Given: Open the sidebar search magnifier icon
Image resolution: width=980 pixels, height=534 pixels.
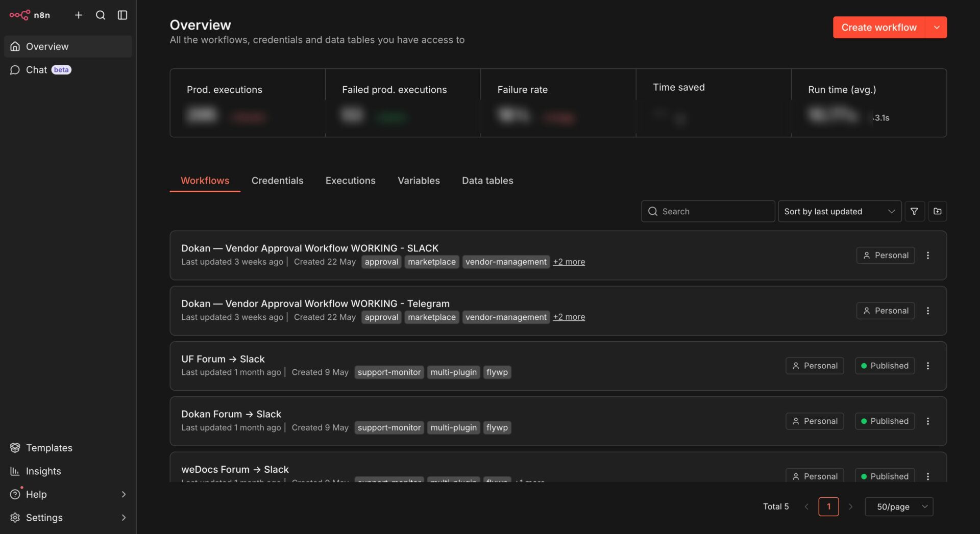Looking at the screenshot, I should tap(101, 15).
